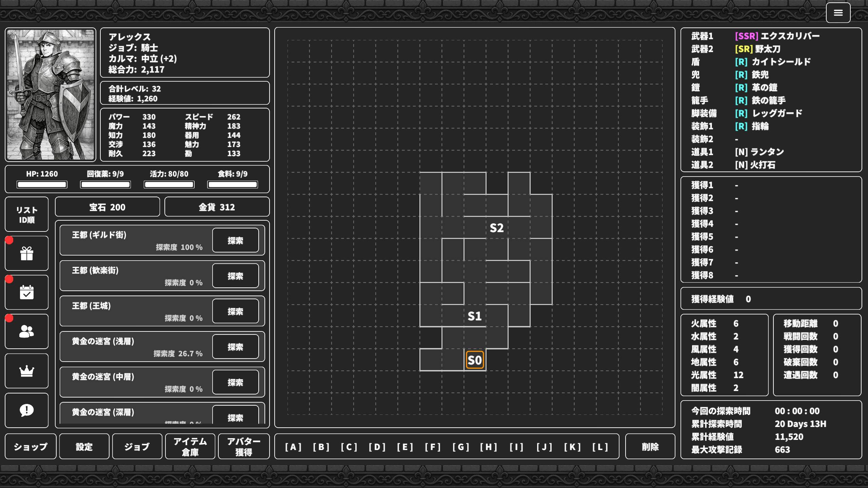Open アバター獲得 avatar screen

243,447
